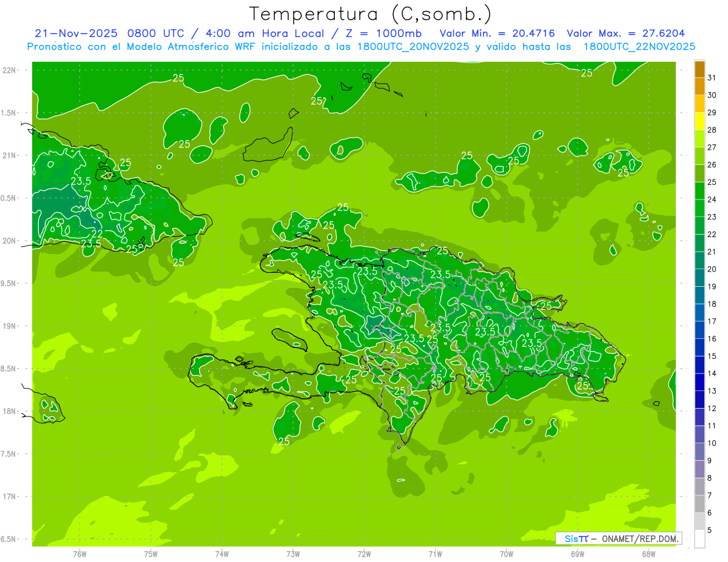This screenshot has width=728, height=562.
Task: Click the 'ONAMET/REP.DOM.' credit label
Action: point(639,538)
